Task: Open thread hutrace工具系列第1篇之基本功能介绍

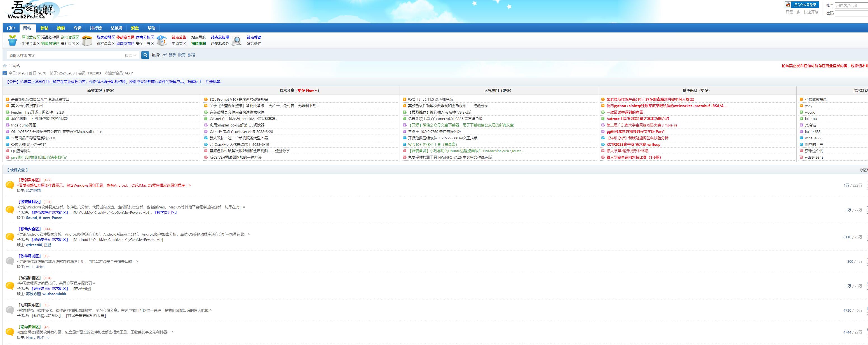Action: coord(637,119)
